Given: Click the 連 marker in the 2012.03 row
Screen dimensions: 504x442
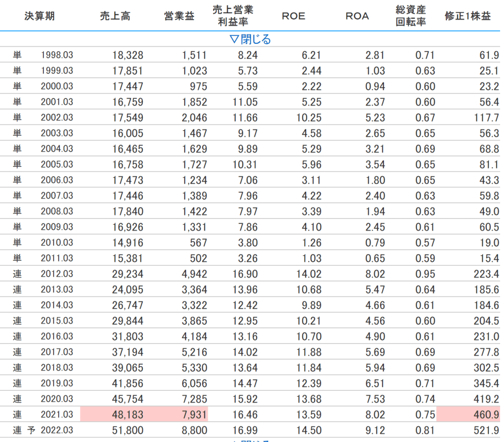Looking at the screenshot, I should click(18, 274).
